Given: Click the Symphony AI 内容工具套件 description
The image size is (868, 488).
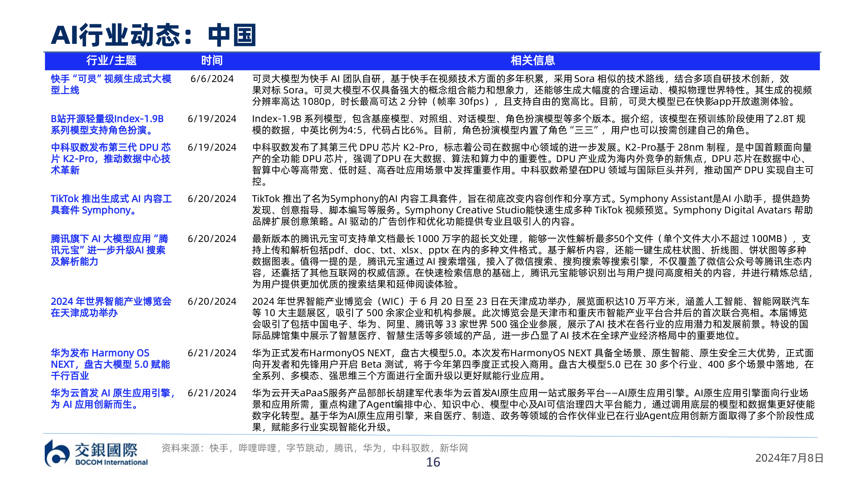Looking at the screenshot, I should pos(532,210).
